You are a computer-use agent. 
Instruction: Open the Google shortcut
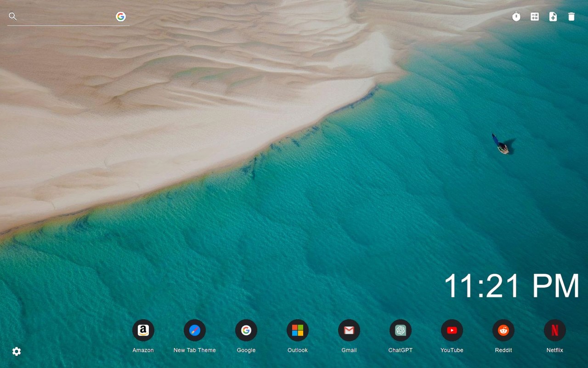246,330
